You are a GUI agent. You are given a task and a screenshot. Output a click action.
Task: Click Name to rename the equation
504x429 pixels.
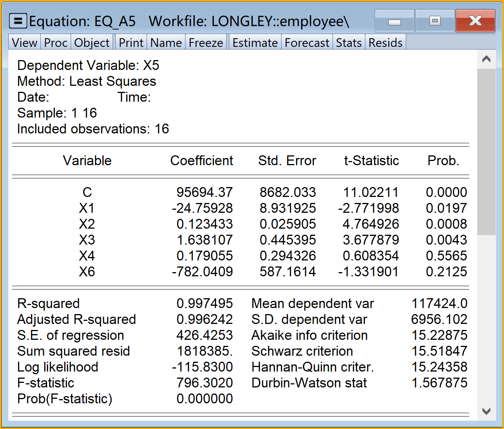pyautogui.click(x=166, y=43)
